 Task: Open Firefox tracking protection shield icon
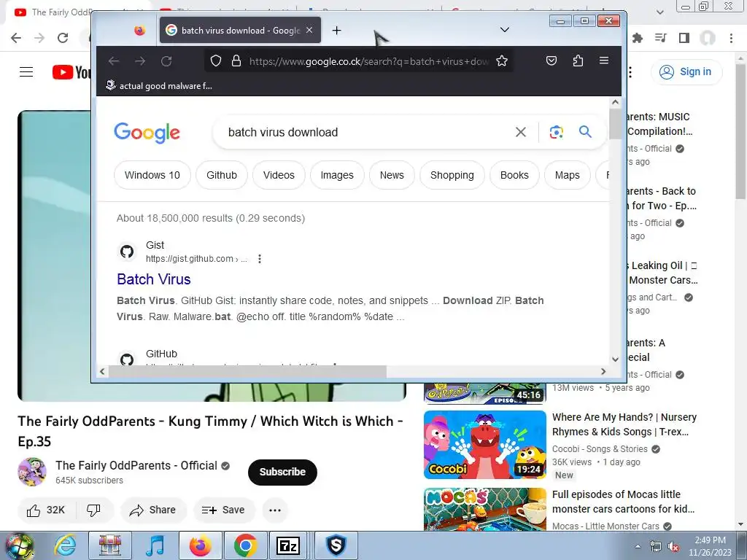[216, 61]
